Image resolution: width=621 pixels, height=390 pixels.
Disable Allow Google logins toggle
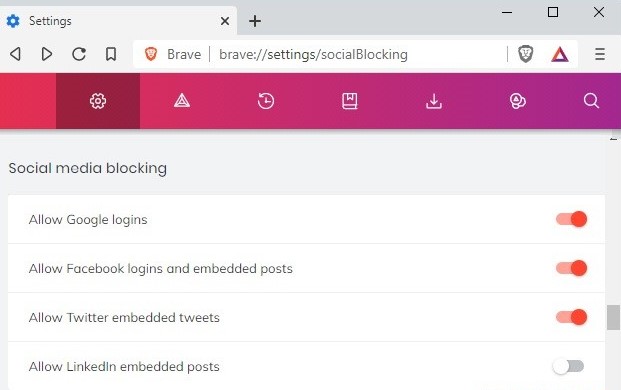[571, 219]
